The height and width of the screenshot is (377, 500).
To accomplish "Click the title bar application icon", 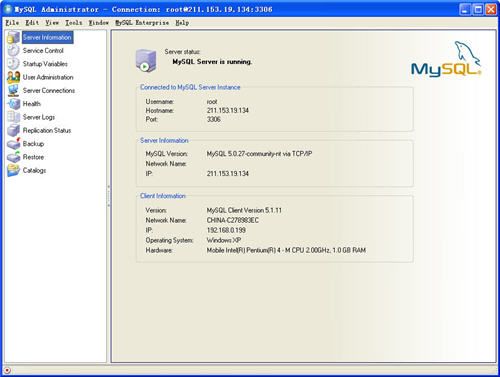I will coord(8,9).
